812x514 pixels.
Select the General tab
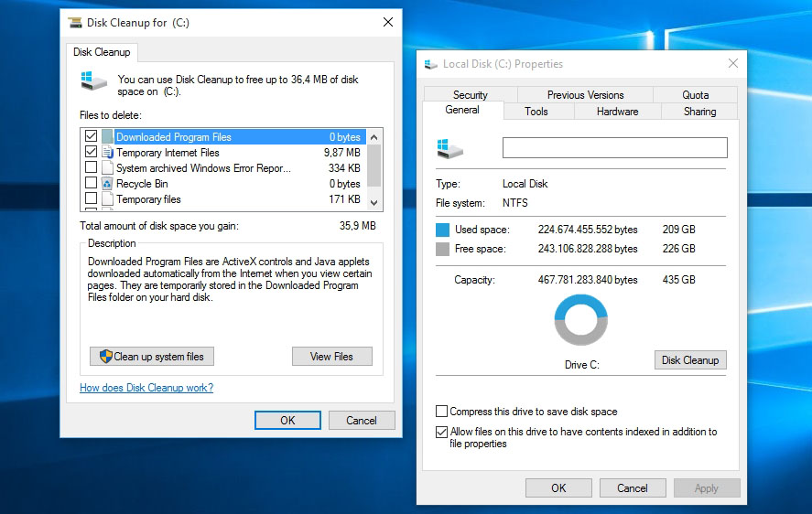click(x=462, y=110)
